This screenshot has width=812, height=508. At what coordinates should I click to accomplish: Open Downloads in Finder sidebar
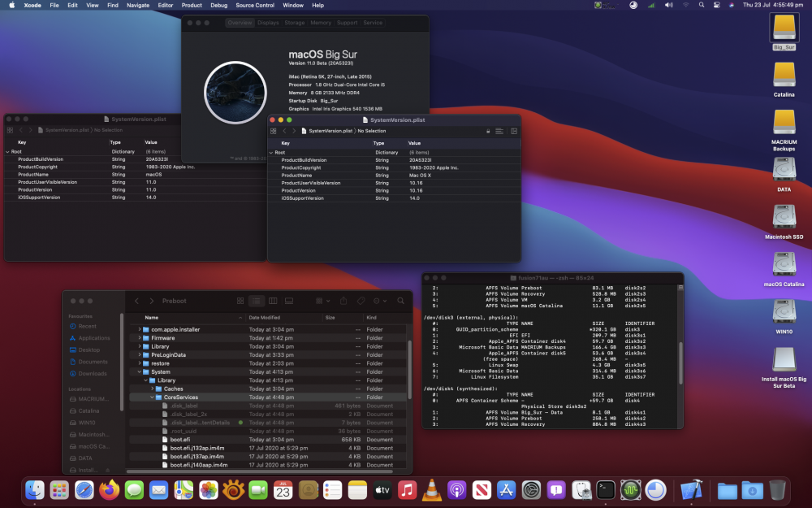point(93,373)
